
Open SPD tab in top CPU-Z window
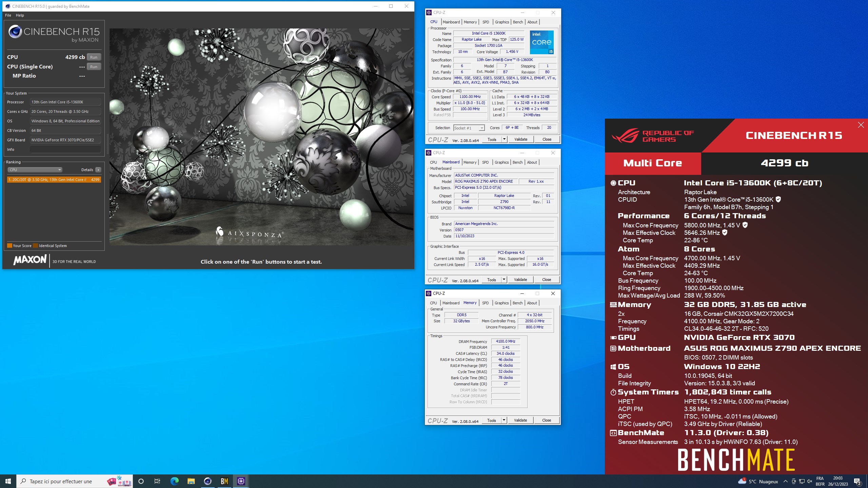(486, 22)
